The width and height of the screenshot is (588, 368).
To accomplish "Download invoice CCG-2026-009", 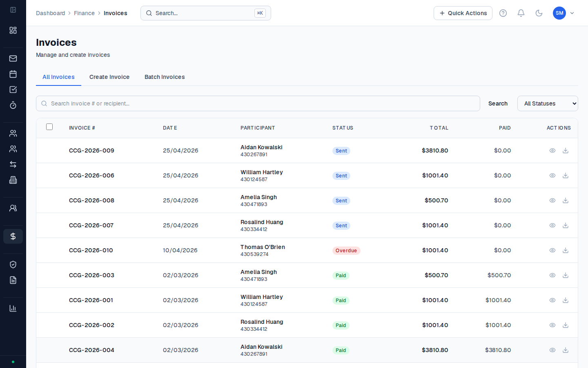I will tap(566, 150).
